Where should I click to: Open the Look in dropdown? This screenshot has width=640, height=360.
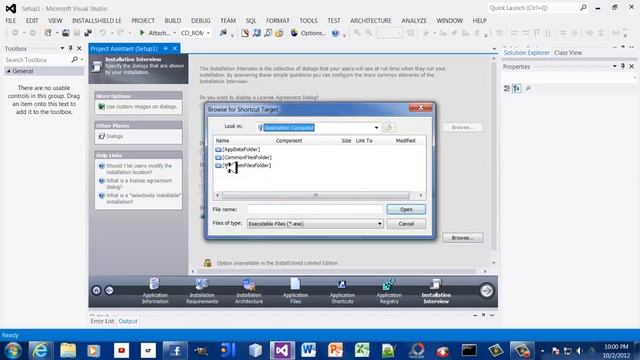(376, 128)
